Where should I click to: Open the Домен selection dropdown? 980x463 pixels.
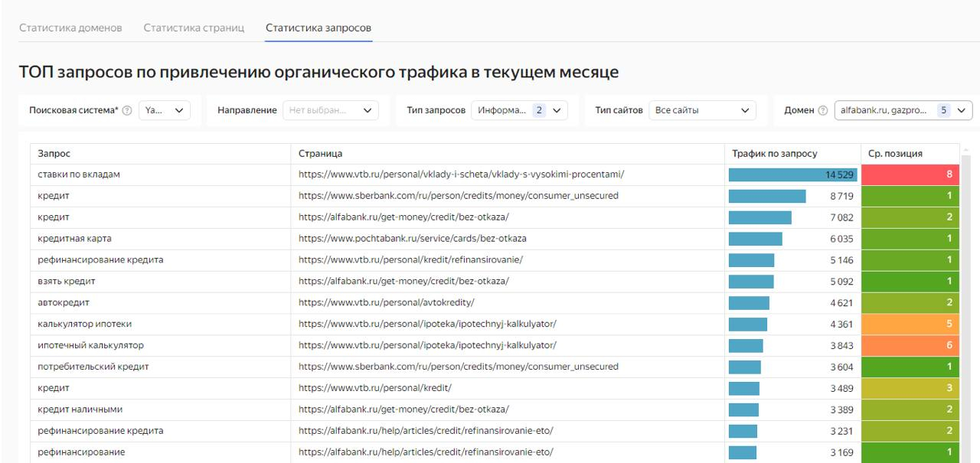click(903, 111)
